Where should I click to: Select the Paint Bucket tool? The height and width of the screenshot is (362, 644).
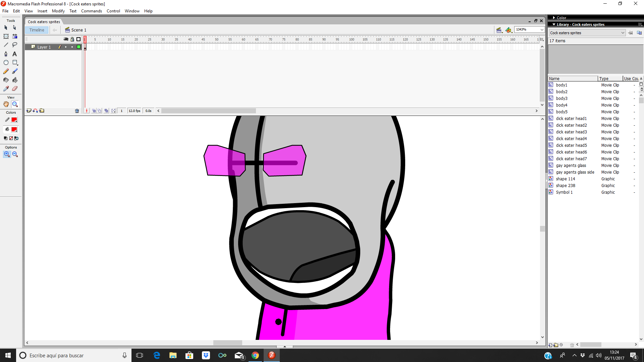(x=15, y=80)
